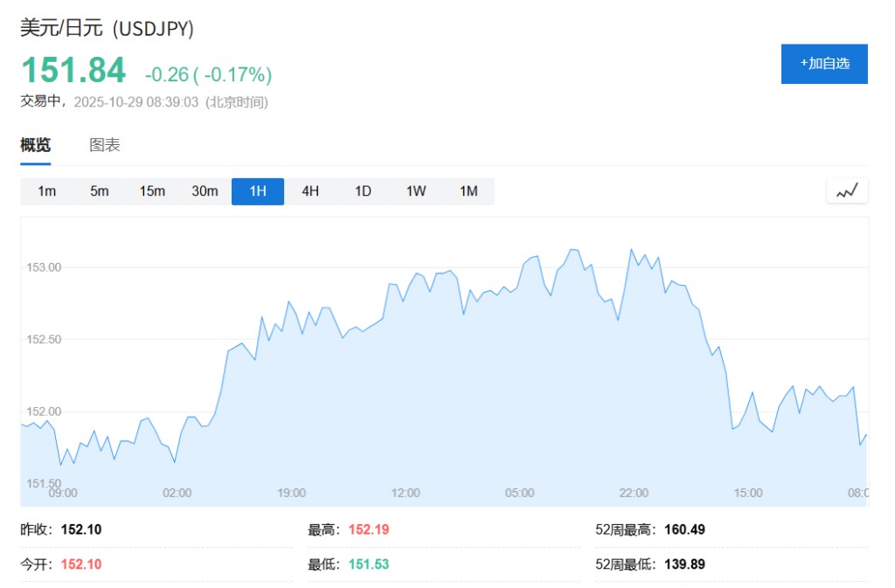Select the 1m timeframe
This screenshot has height=588, width=895.
tap(47, 191)
